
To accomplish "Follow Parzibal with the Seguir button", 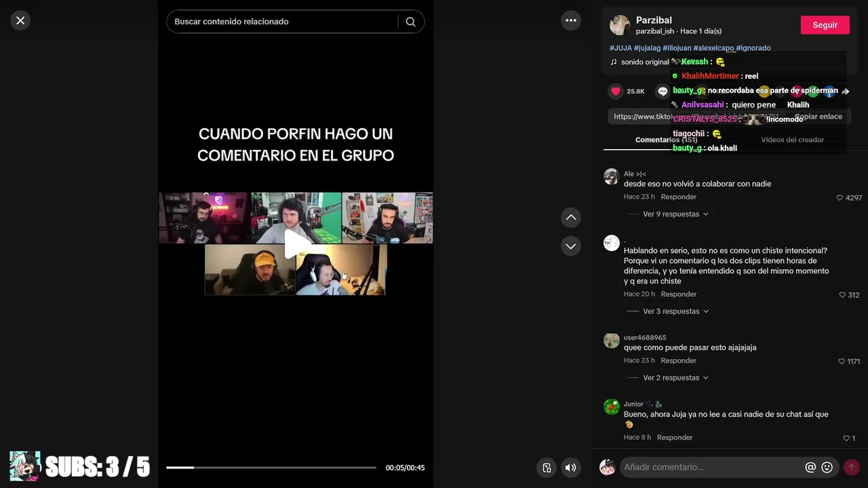I will [x=825, y=25].
